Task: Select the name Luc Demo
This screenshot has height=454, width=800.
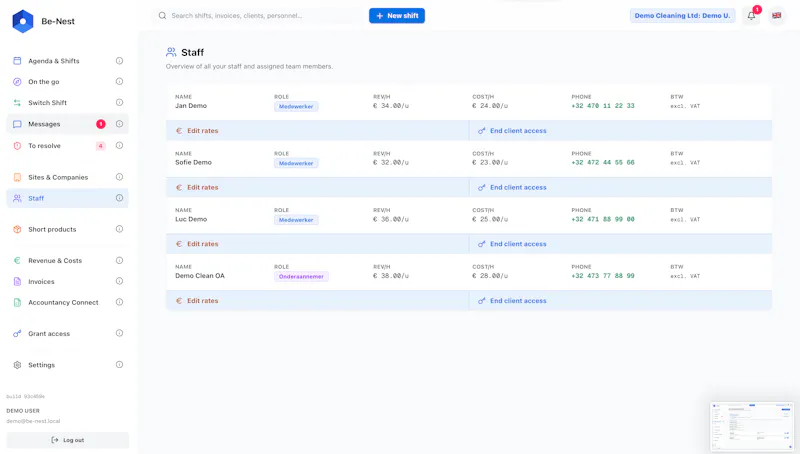Action: pos(191,219)
